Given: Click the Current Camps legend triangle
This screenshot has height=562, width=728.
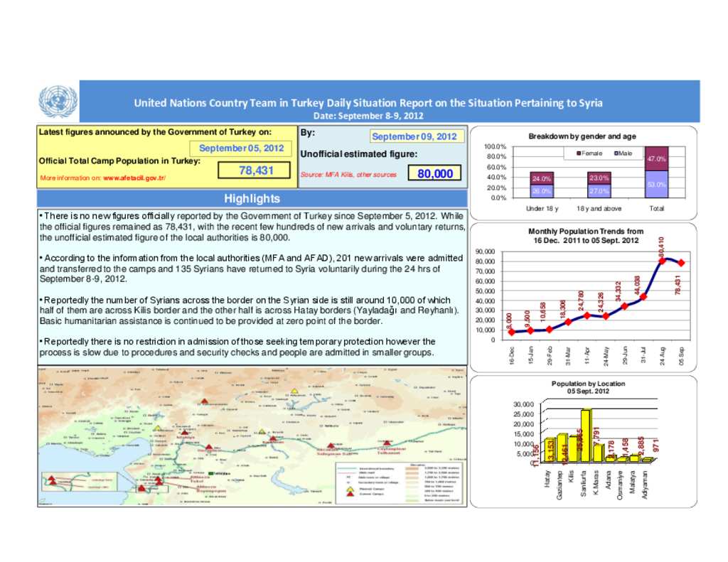Looking at the screenshot, I should point(349,493).
